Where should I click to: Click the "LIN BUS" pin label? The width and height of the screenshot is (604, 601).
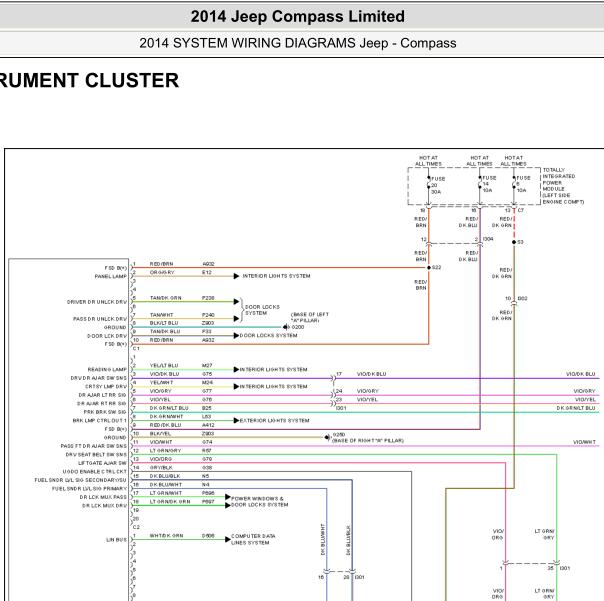(116, 540)
